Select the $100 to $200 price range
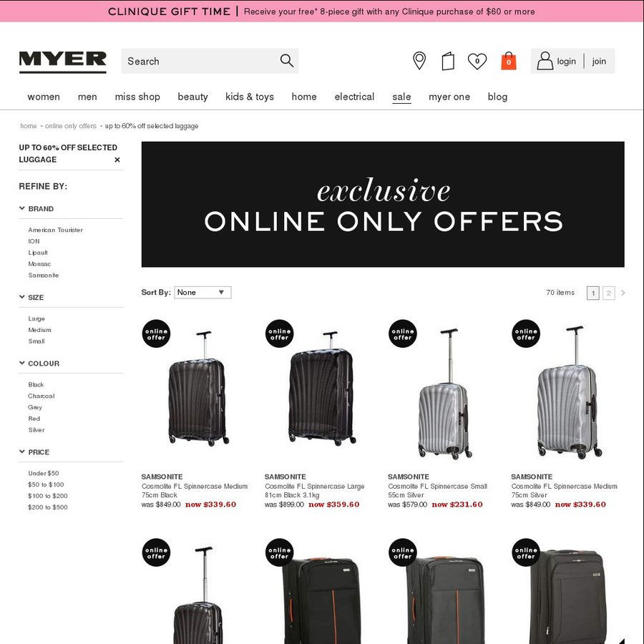The image size is (644, 644). coord(48,496)
